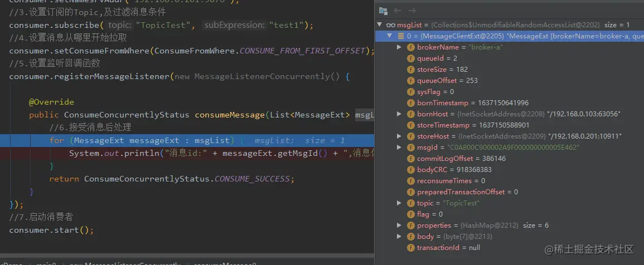Viewport: 644px width, 265px height.
Task: Click the @Override annotation in the editor
Action: [x=51, y=102]
